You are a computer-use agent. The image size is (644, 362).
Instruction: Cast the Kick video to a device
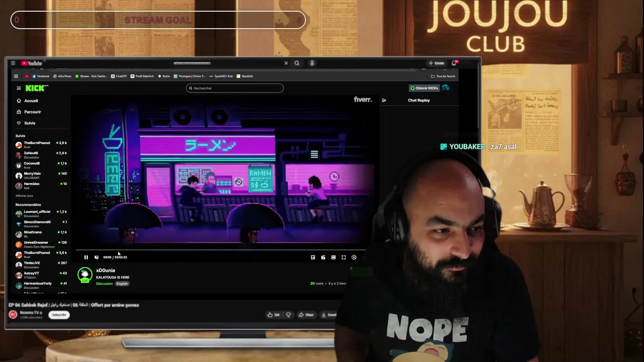click(x=323, y=257)
